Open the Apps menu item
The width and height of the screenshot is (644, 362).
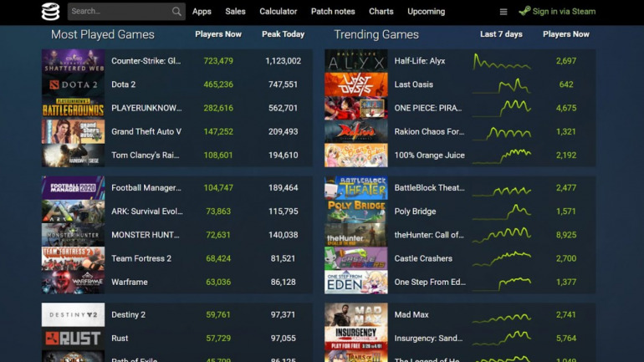point(202,12)
